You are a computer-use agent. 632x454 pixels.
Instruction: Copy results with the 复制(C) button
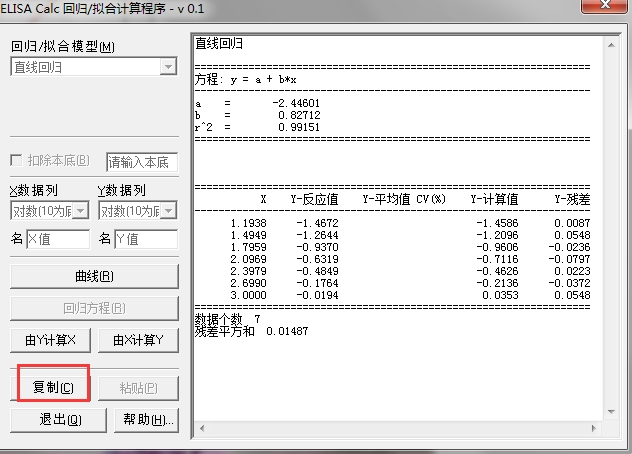point(54,388)
